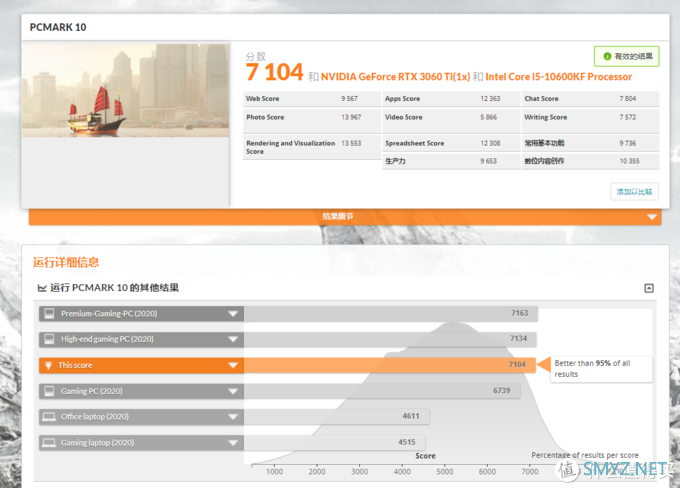The width and height of the screenshot is (680, 488).
Task: Click the 添加以比较 compare button
Action: [x=634, y=192]
